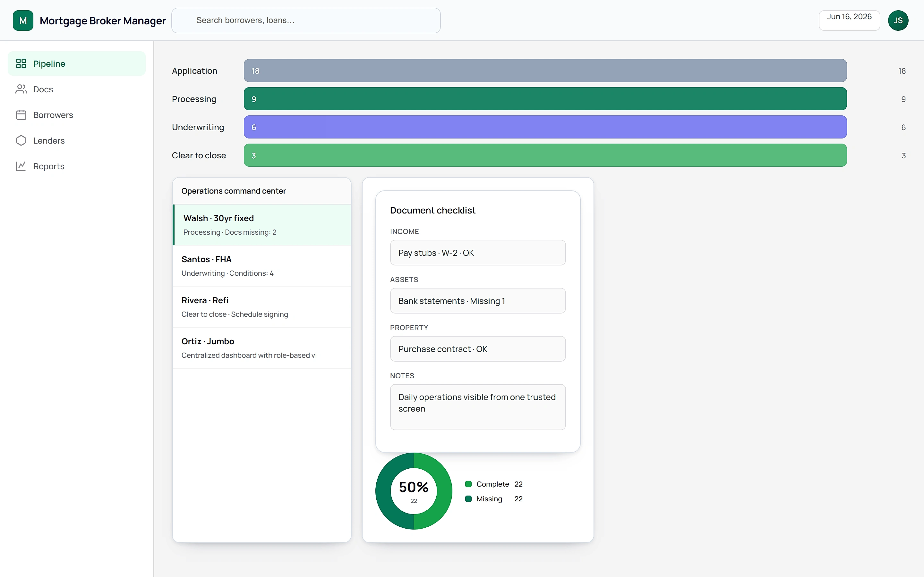Click the Underwriting pipeline bar
The width and height of the screenshot is (924, 577).
click(x=545, y=127)
